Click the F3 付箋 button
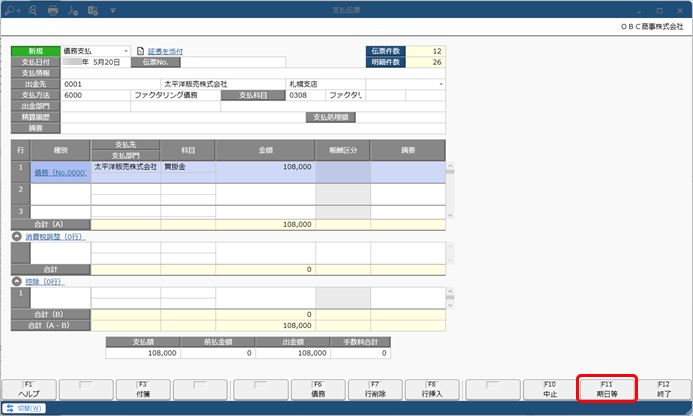693x416 pixels. tap(143, 389)
